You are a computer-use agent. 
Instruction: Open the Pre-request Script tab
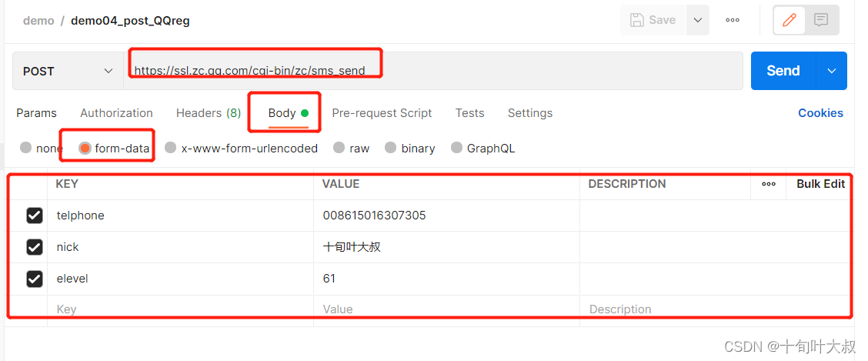point(382,113)
